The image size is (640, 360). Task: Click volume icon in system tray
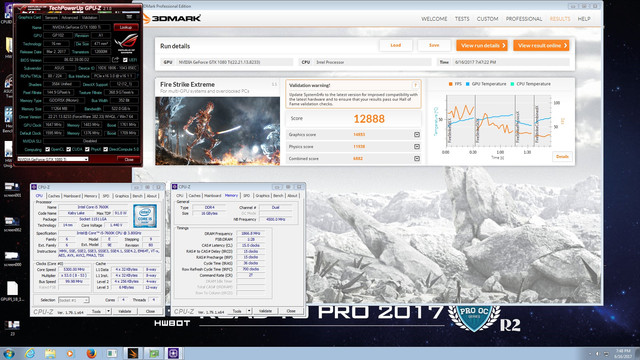click(x=597, y=354)
